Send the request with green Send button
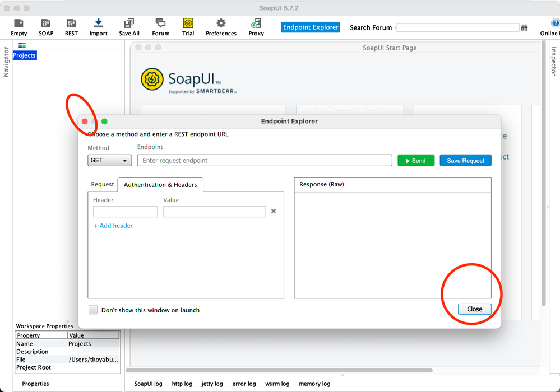The image size is (560, 392). [x=416, y=161]
